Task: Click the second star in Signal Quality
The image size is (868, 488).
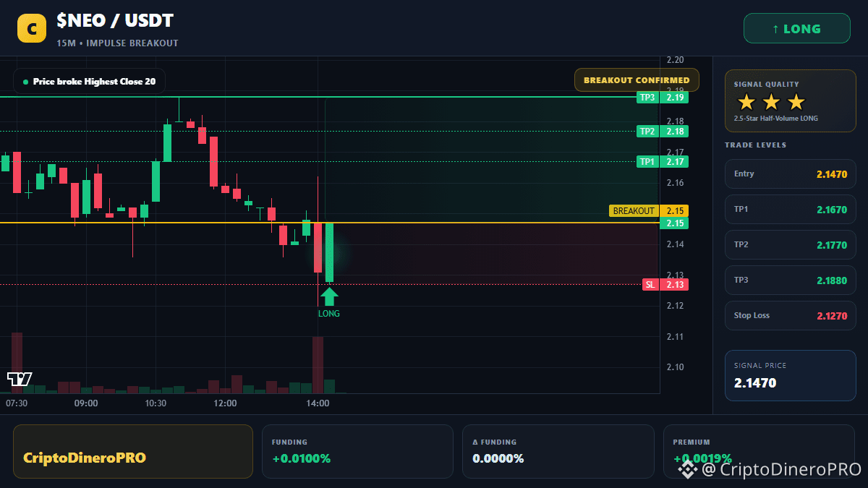Action: (771, 102)
